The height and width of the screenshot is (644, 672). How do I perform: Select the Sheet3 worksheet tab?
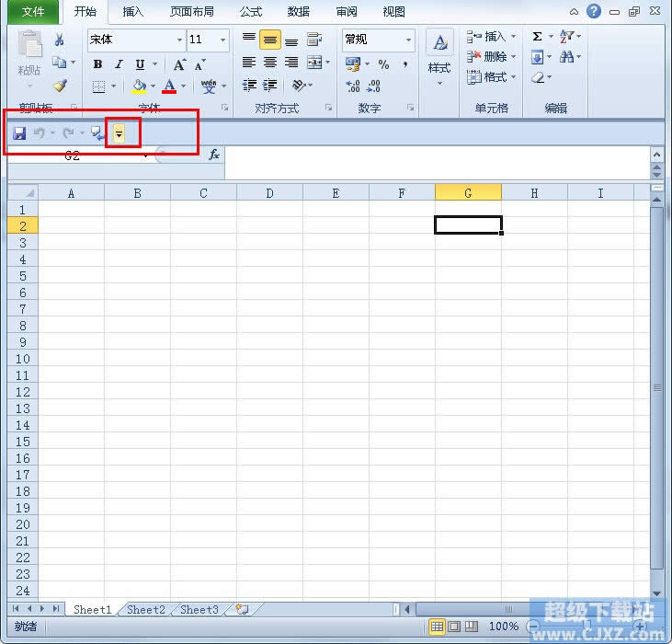click(199, 609)
